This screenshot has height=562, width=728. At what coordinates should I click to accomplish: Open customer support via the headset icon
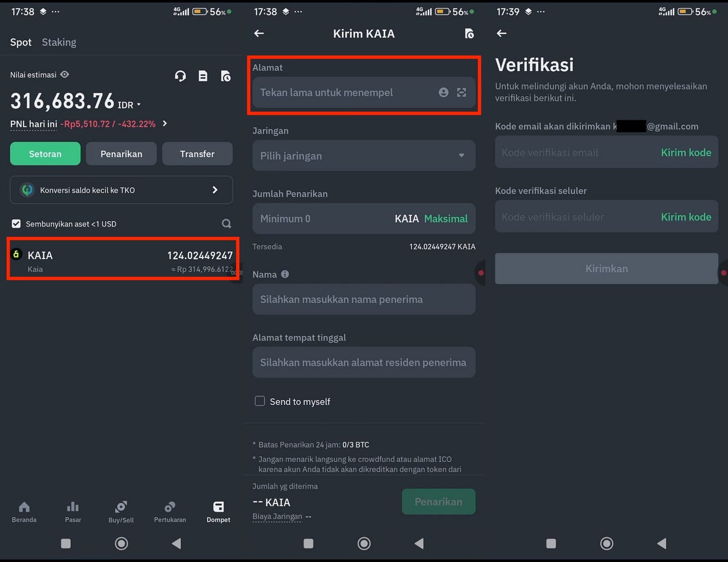(x=180, y=75)
